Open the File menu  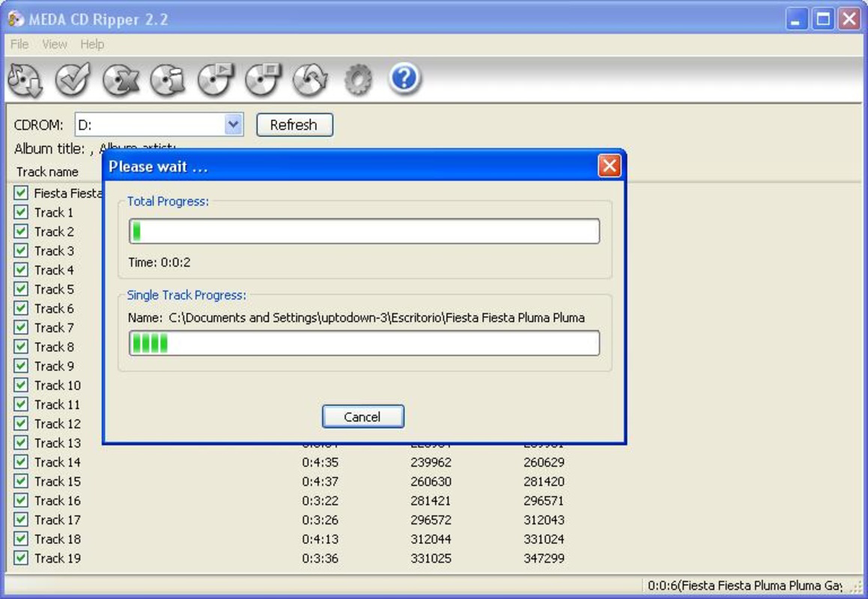click(19, 44)
